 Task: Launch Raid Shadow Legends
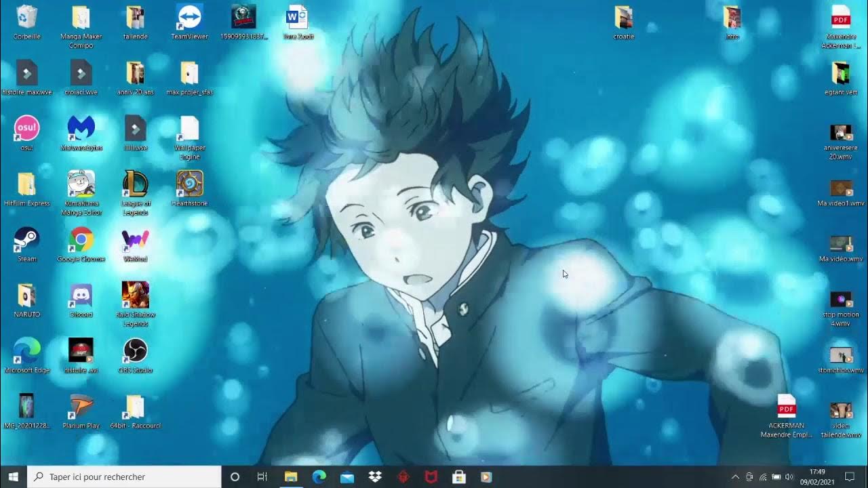click(136, 305)
